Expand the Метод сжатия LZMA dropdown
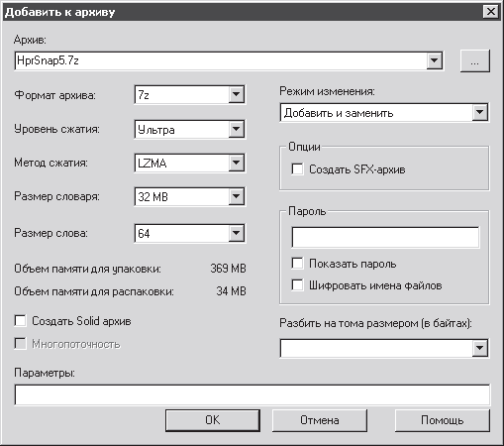504x446 pixels. tap(236, 163)
